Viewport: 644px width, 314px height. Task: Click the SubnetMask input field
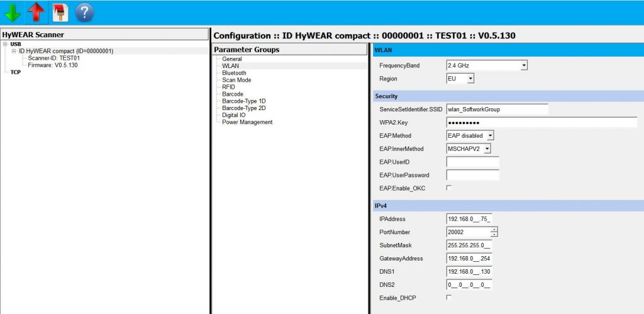[469, 245]
